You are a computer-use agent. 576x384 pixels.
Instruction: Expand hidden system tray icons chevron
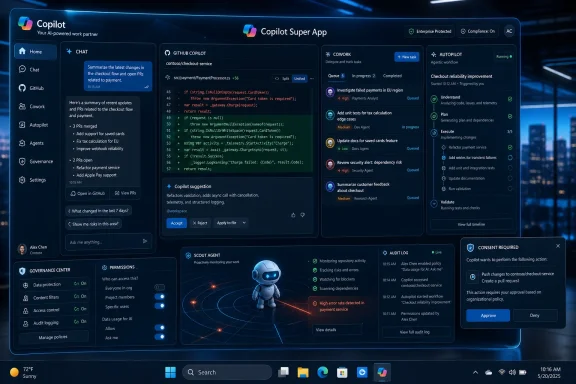475,372
